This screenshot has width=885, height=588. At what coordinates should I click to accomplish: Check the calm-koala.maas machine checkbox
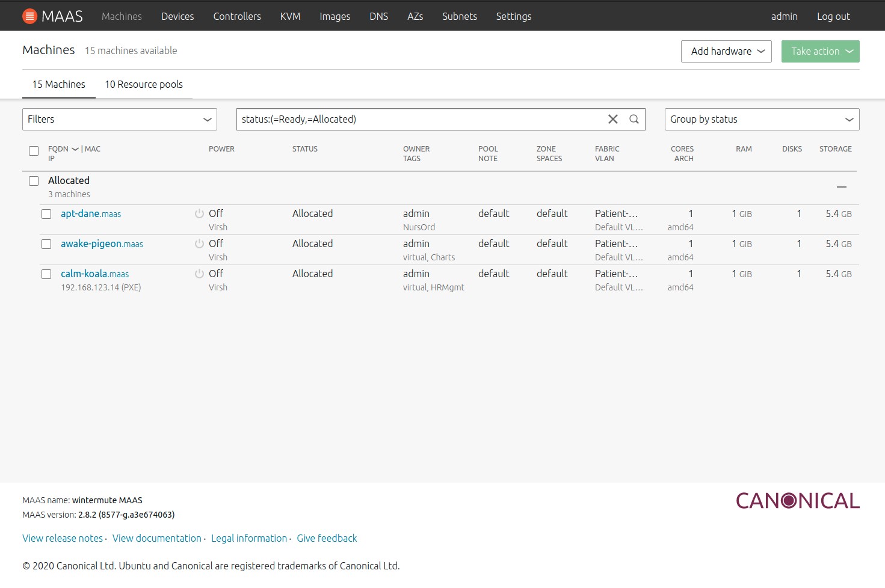[46, 274]
